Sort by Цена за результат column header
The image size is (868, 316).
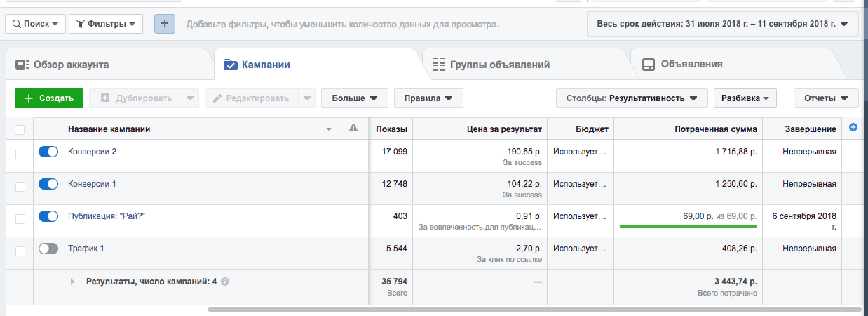click(x=480, y=129)
